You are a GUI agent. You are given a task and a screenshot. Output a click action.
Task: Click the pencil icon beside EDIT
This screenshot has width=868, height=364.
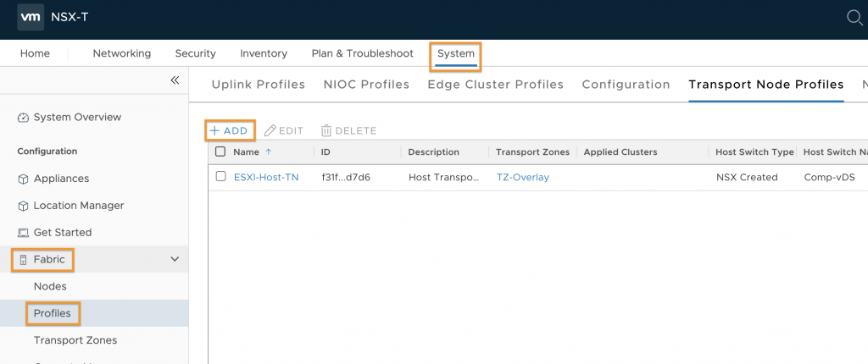pyautogui.click(x=270, y=131)
